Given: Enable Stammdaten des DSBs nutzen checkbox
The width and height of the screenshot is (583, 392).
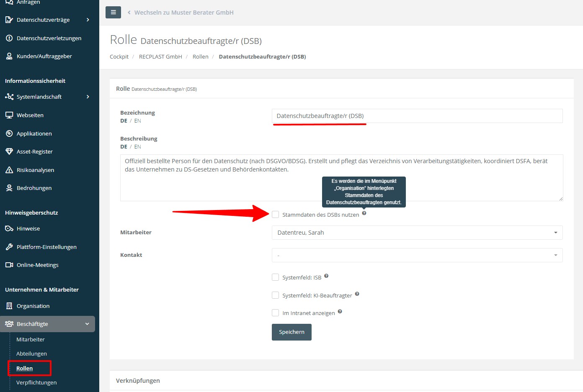Looking at the screenshot, I should click(x=275, y=215).
